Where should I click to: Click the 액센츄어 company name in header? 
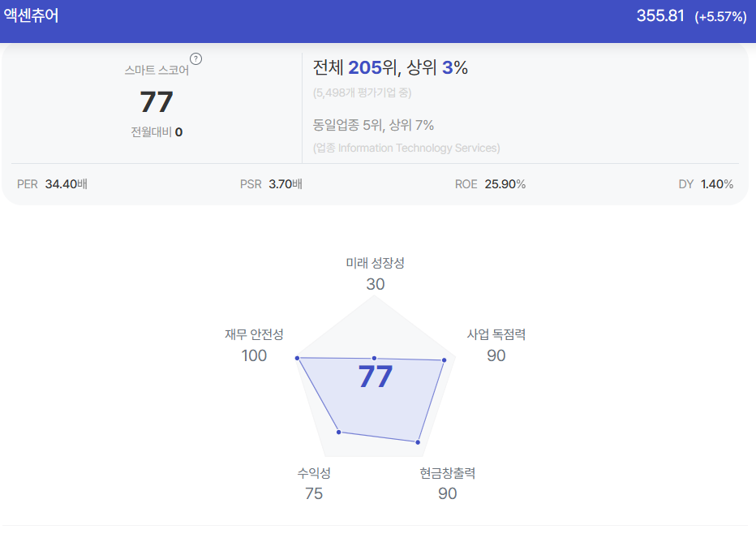tap(31, 15)
